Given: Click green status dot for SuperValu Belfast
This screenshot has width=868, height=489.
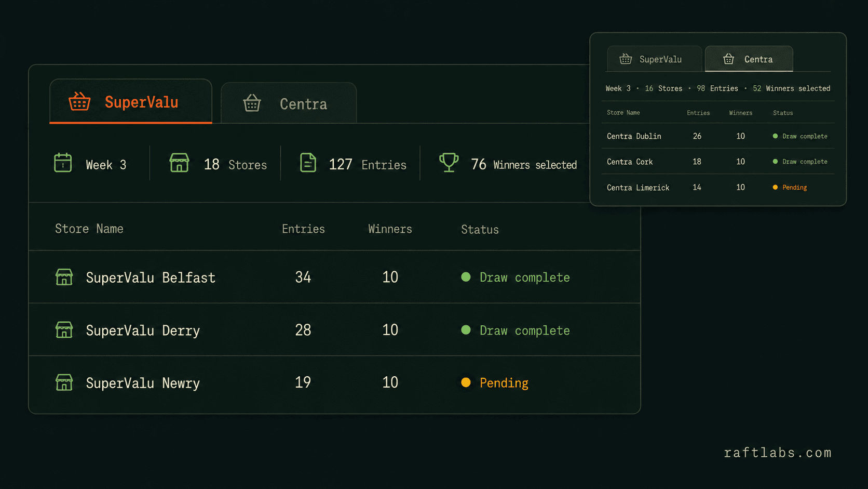Looking at the screenshot, I should (x=466, y=277).
